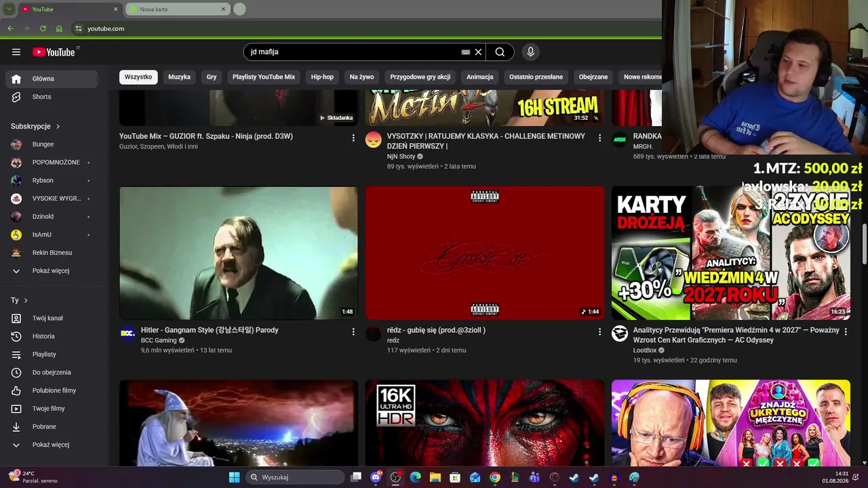Screen dimensions: 868x488
Task: Open Twoje filmy in the sidebar
Action: [x=52, y=409]
